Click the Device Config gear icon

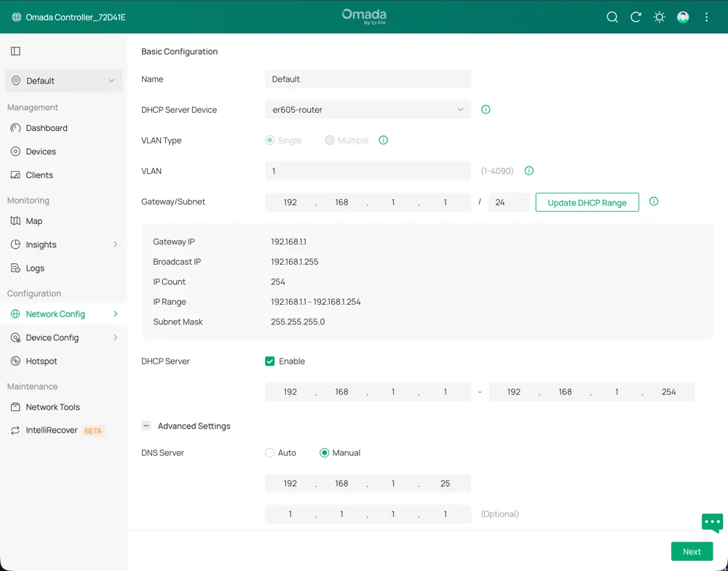pyautogui.click(x=15, y=338)
